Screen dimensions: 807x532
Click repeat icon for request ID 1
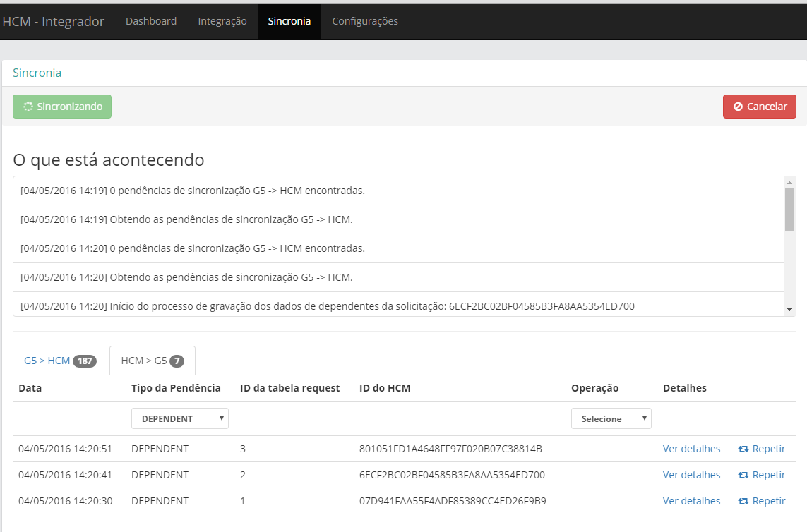point(743,501)
